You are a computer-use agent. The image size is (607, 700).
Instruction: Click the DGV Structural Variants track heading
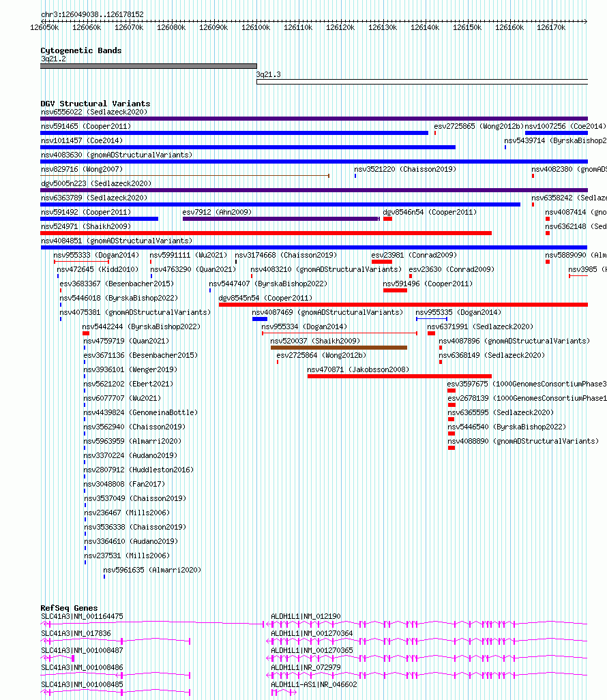pos(95,104)
